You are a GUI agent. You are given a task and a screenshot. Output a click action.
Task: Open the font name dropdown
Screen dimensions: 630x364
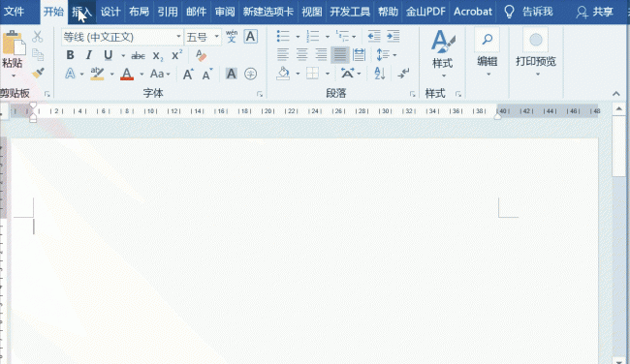(178, 37)
